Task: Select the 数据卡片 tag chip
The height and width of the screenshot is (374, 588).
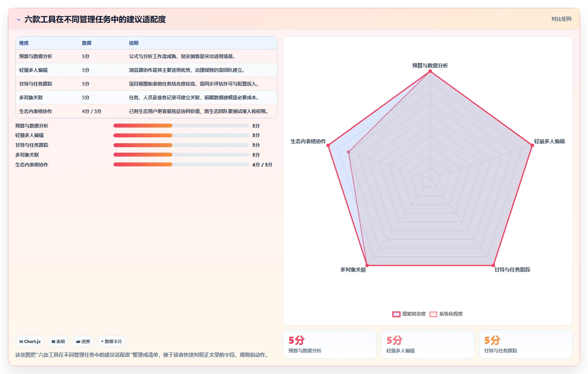Action: (x=111, y=341)
